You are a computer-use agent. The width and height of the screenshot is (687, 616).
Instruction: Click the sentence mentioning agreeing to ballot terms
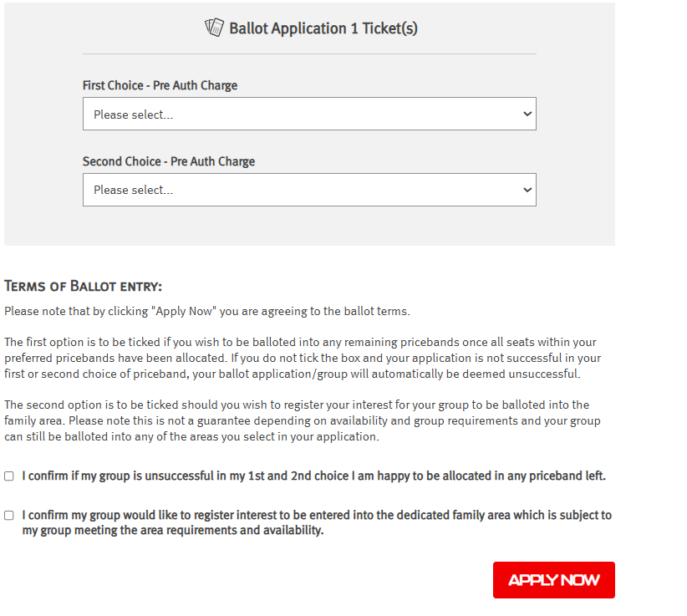pos(207,311)
